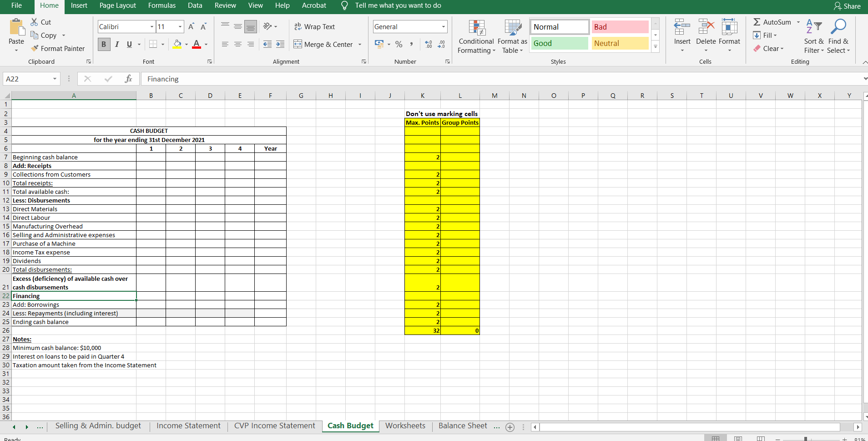
Task: Add a new sheet with plus button
Action: tap(510, 427)
